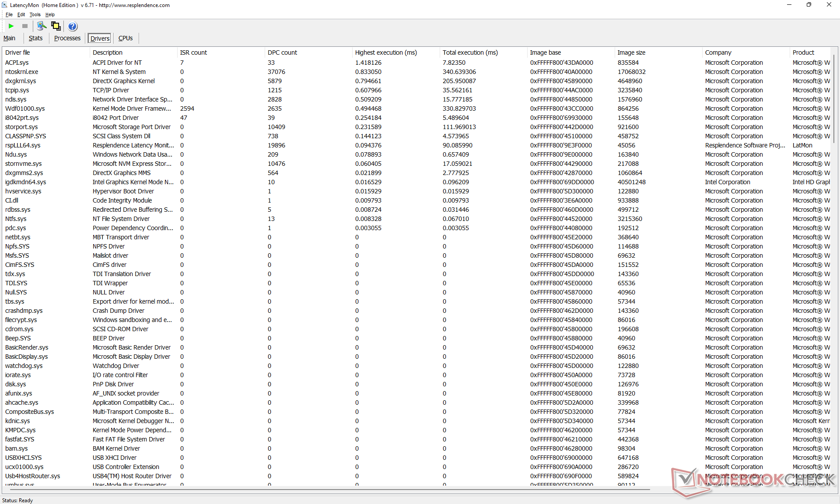Start latency monitoring with the green play icon

[x=11, y=26]
